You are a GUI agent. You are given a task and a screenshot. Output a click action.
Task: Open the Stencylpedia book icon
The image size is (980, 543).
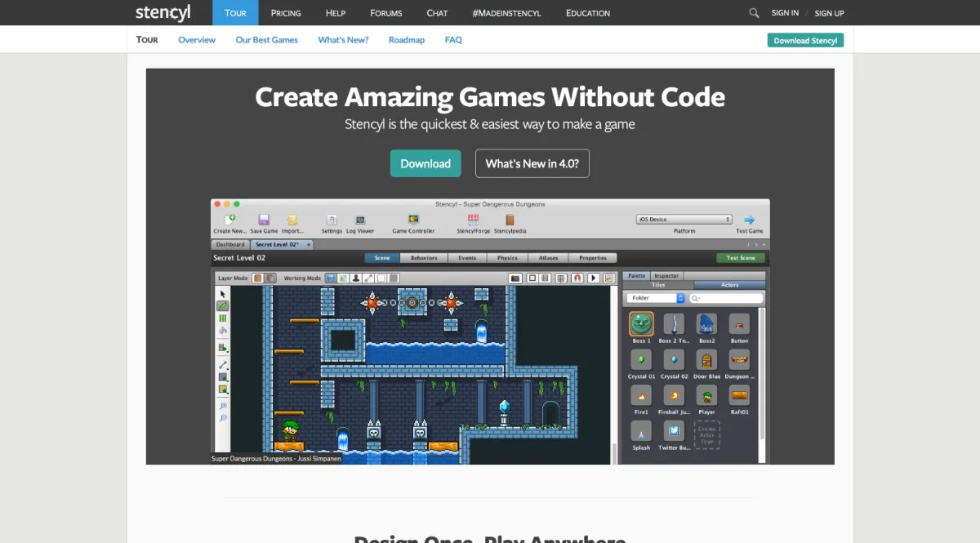(x=510, y=220)
